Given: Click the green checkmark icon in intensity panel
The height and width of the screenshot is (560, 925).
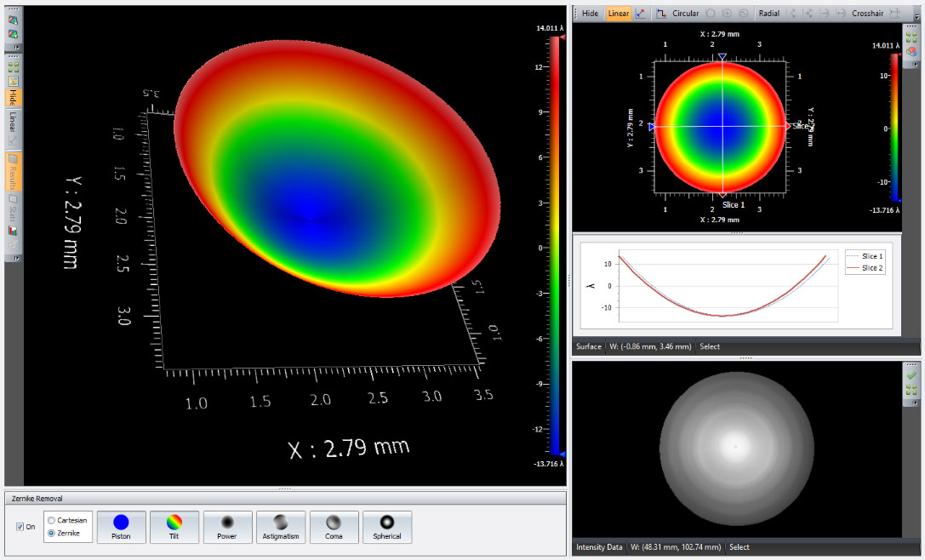Looking at the screenshot, I should 911,375.
